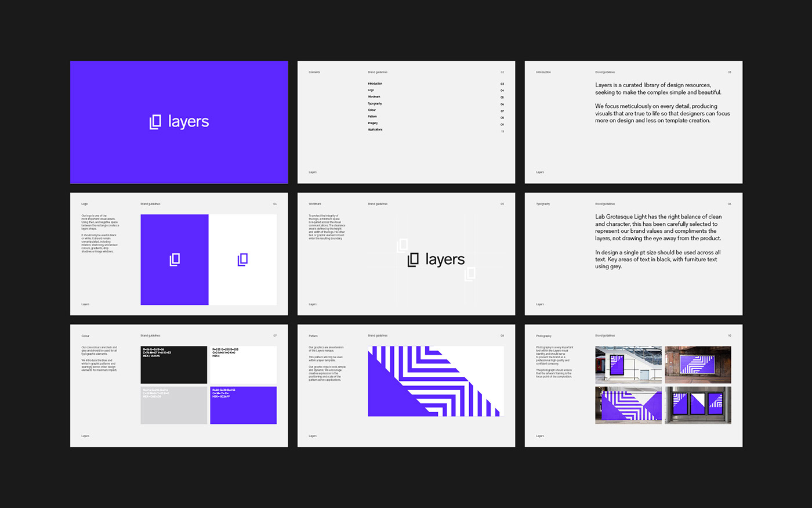Viewport: 812px width, 508px height.
Task: Click the white Layers logo icon on the purple cover
Action: click(155, 122)
